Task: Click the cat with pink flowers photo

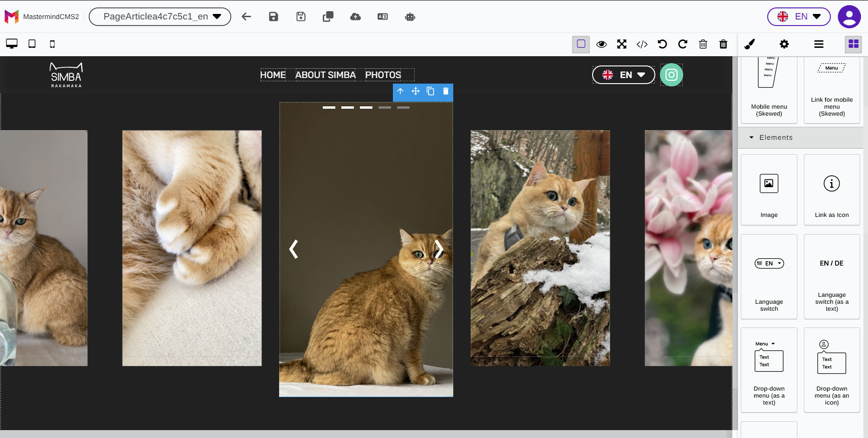Action: [x=688, y=248]
